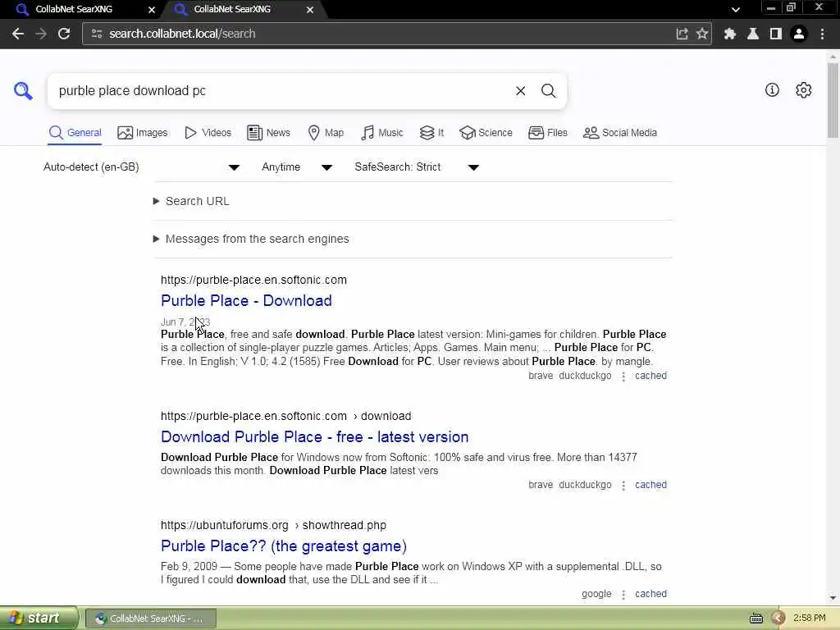Switch to the Social Media category
This screenshot has height=630, width=840.
[620, 133]
